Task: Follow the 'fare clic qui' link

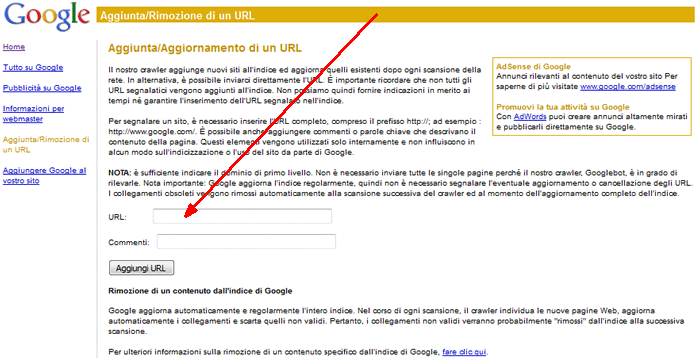Action: [x=464, y=352]
